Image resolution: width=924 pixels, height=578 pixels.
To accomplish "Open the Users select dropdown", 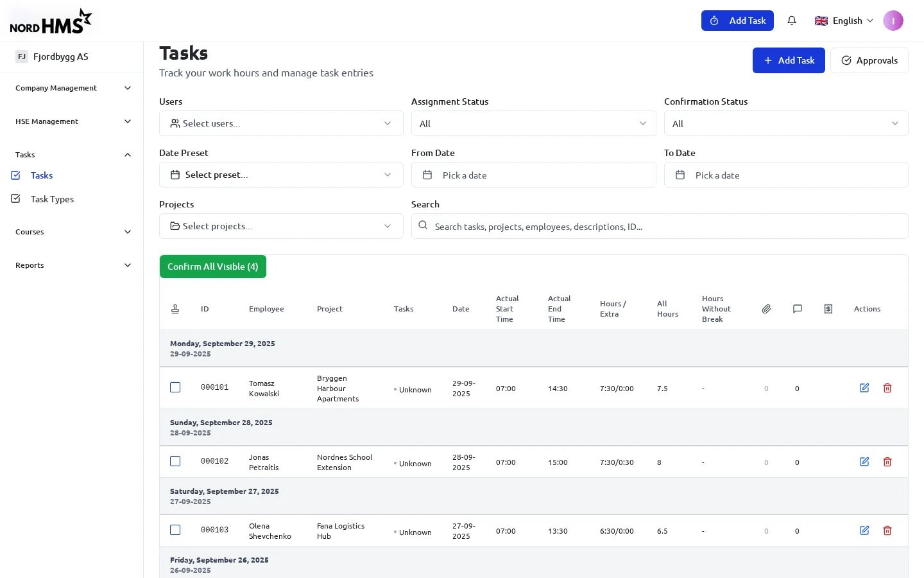I will (x=281, y=123).
